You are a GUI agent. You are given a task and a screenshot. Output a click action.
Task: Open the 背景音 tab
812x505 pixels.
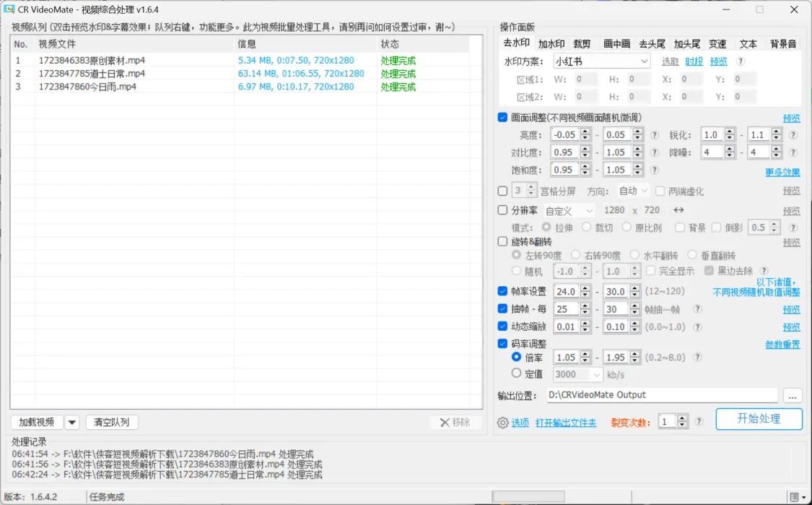click(x=782, y=44)
